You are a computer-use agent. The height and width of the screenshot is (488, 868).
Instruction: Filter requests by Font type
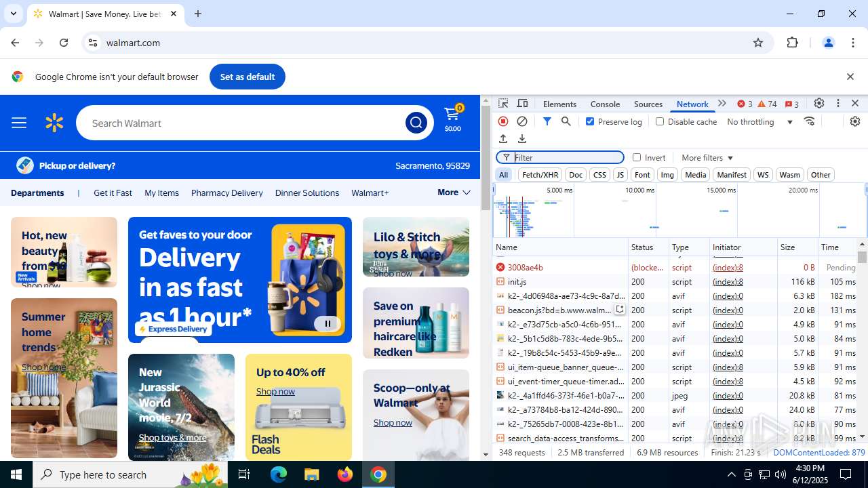coord(642,175)
